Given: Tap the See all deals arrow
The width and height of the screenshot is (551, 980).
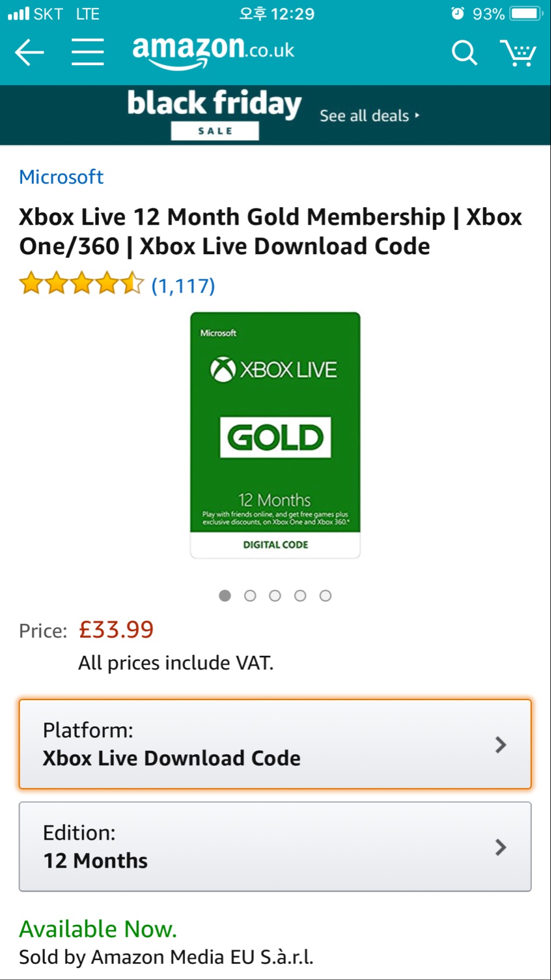Looking at the screenshot, I should point(417,116).
